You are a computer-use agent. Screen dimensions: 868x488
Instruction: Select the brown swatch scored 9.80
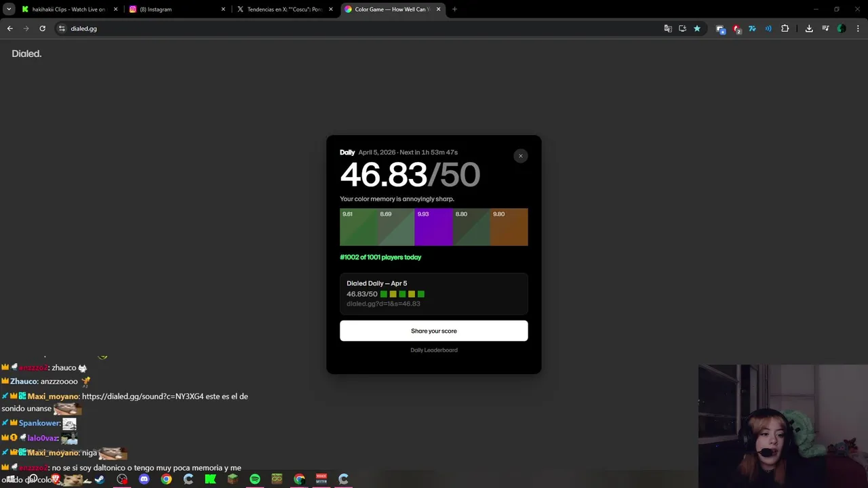coord(509,227)
